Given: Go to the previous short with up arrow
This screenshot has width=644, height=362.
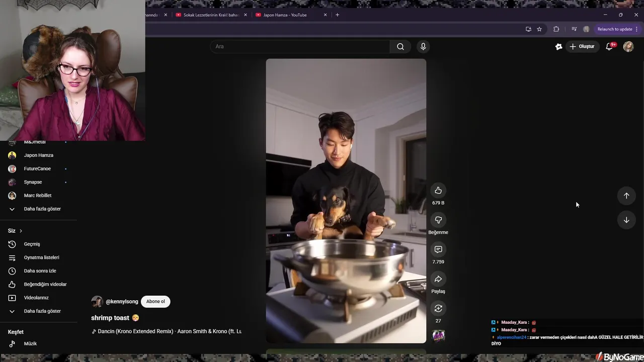Looking at the screenshot, I should pos(626,196).
